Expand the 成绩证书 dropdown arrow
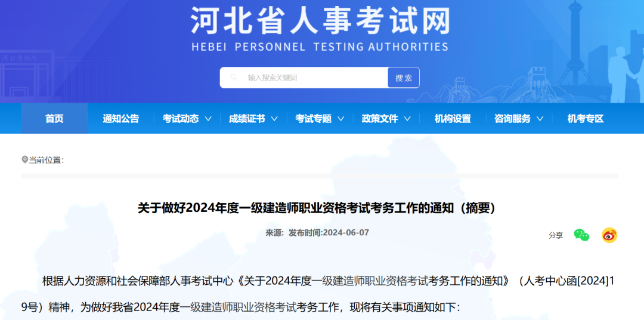 (x=274, y=119)
